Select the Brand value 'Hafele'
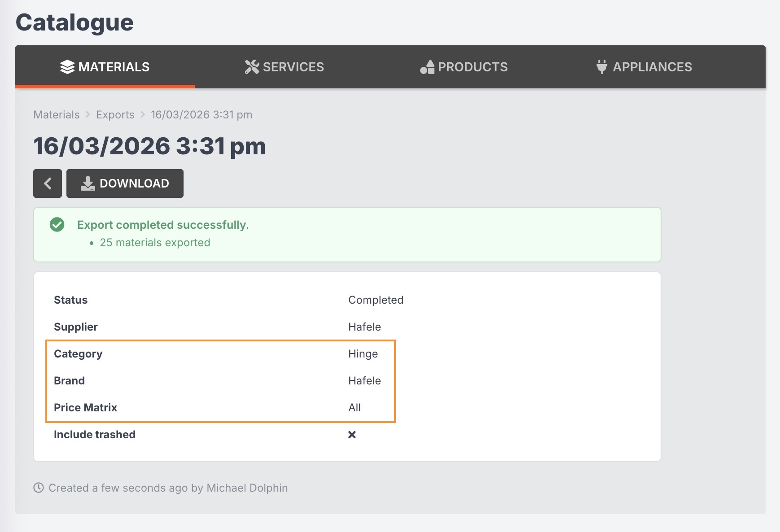Viewport: 780px width, 532px height. click(x=365, y=381)
